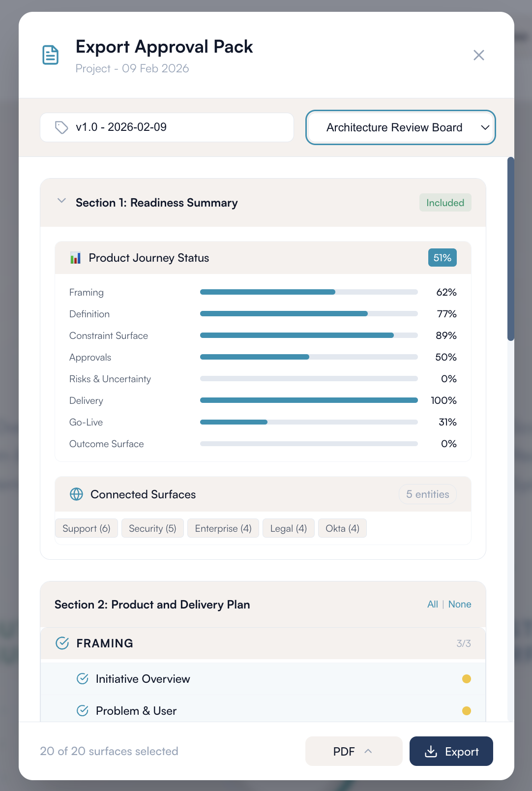Uncheck the Problem & User surface

click(83, 711)
